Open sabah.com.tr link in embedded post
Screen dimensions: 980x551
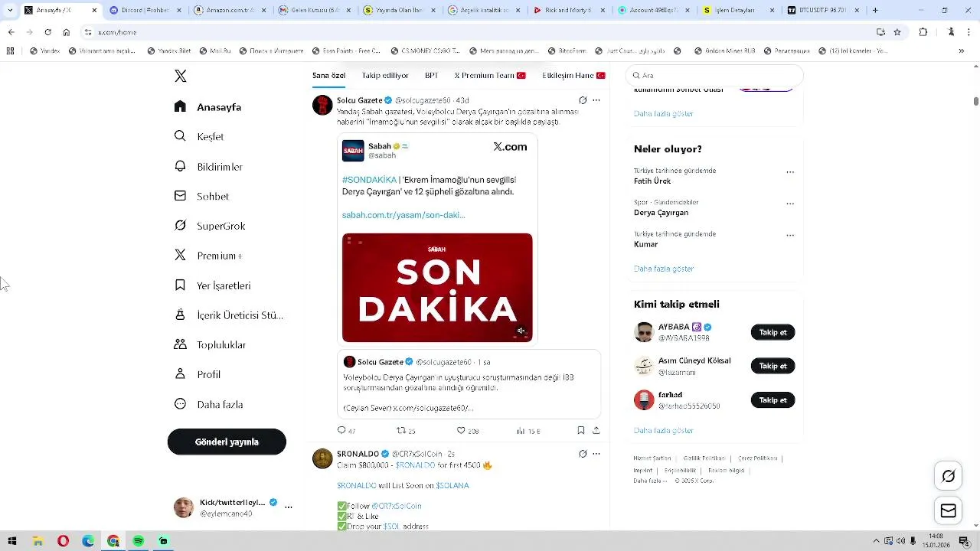pos(403,215)
